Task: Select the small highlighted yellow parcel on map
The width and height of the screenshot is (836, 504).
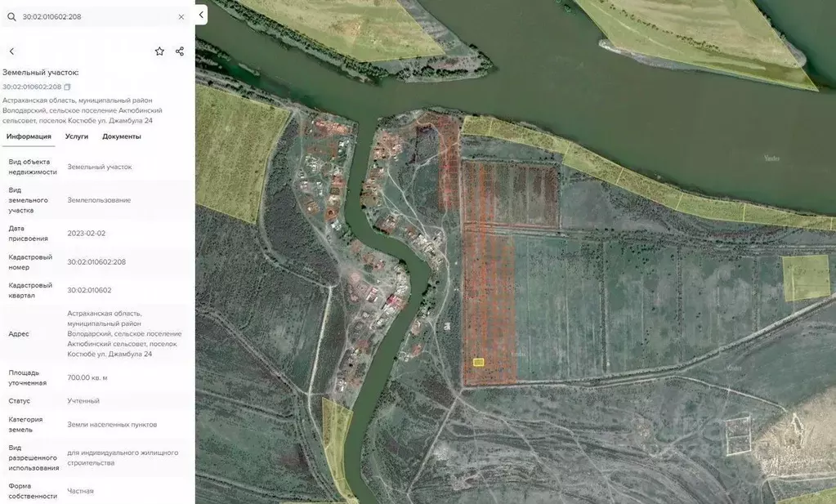Action: [478, 362]
